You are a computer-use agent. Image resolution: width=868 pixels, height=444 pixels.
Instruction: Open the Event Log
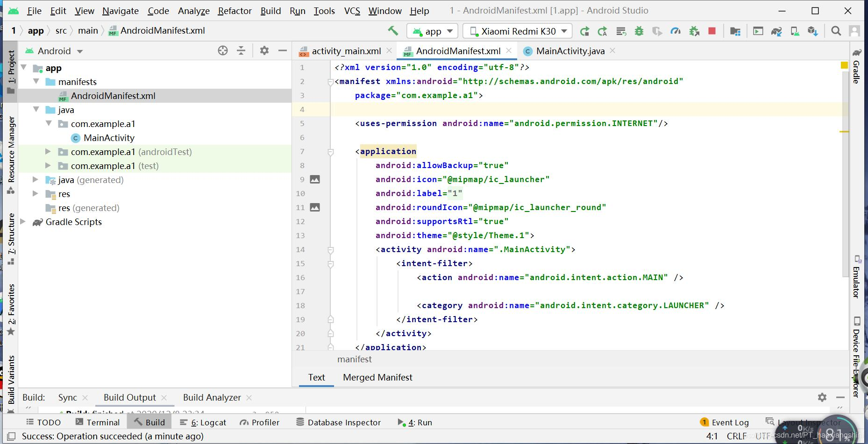[725, 423]
